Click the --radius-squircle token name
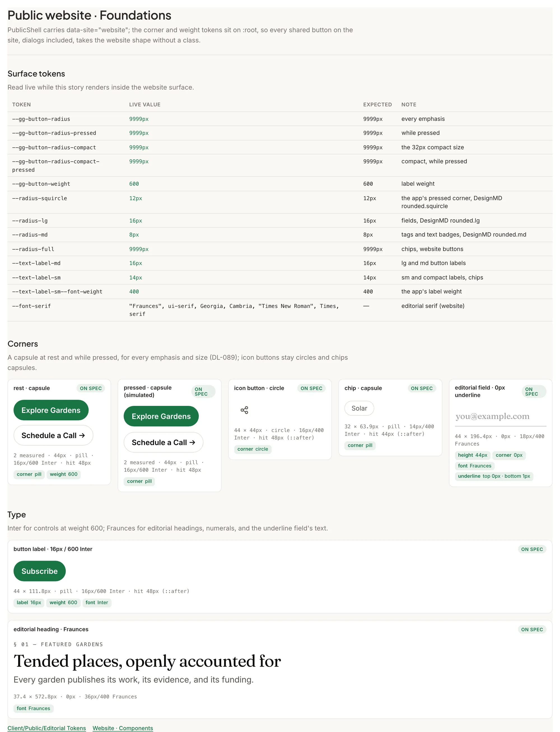The width and height of the screenshot is (560, 732). (x=39, y=198)
